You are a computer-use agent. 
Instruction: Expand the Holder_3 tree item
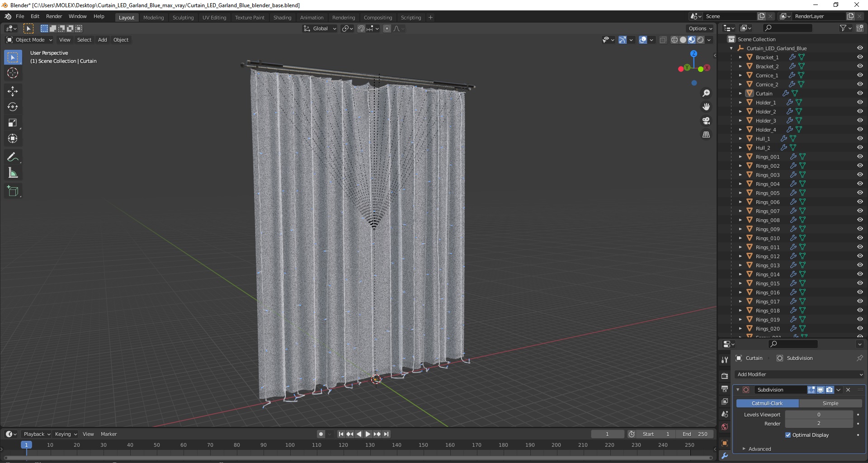click(x=740, y=120)
